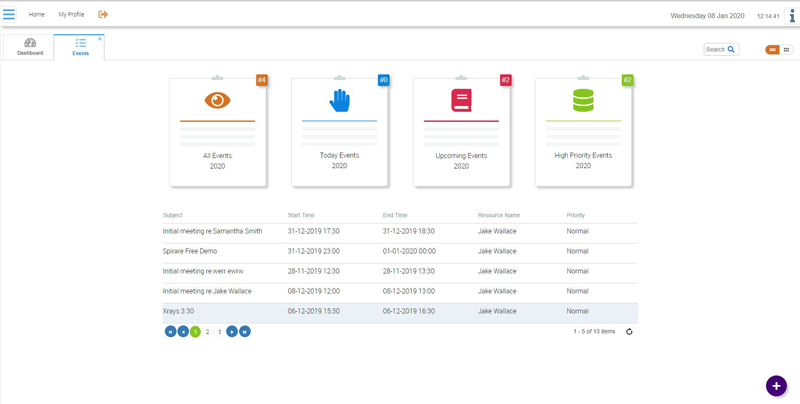Open the My Profile menu item
800x404 pixels.
pos(71,15)
